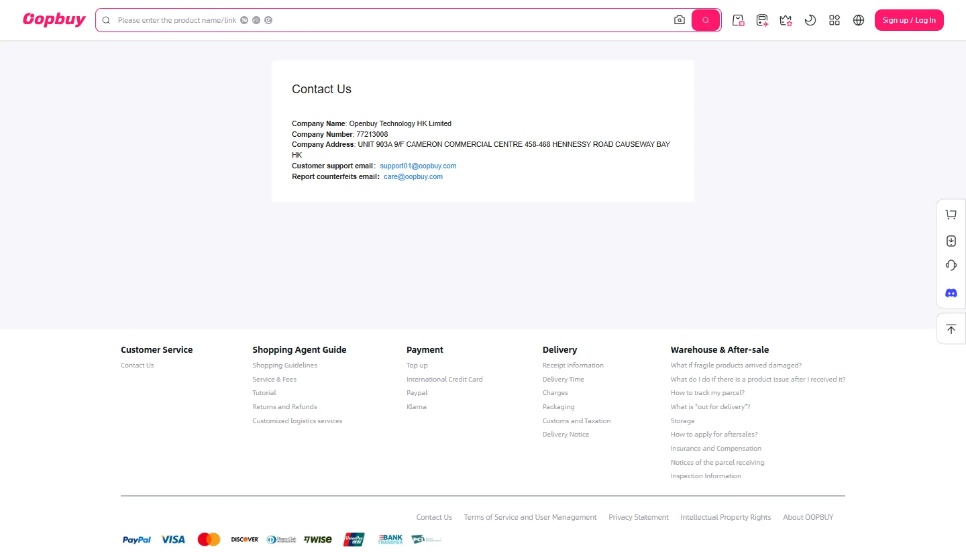This screenshot has width=966, height=560.
Task: Open customer support headset icon
Action: pyautogui.click(x=951, y=266)
